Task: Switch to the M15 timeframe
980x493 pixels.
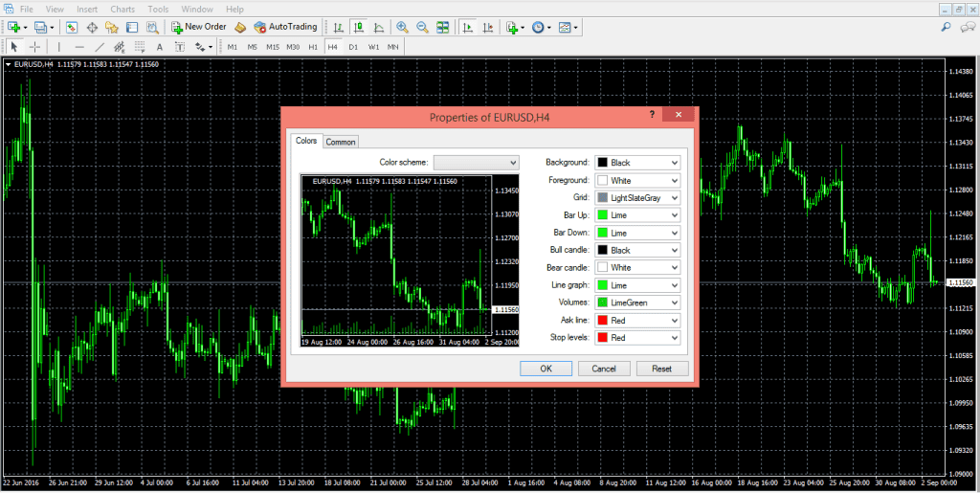Action: click(x=273, y=47)
